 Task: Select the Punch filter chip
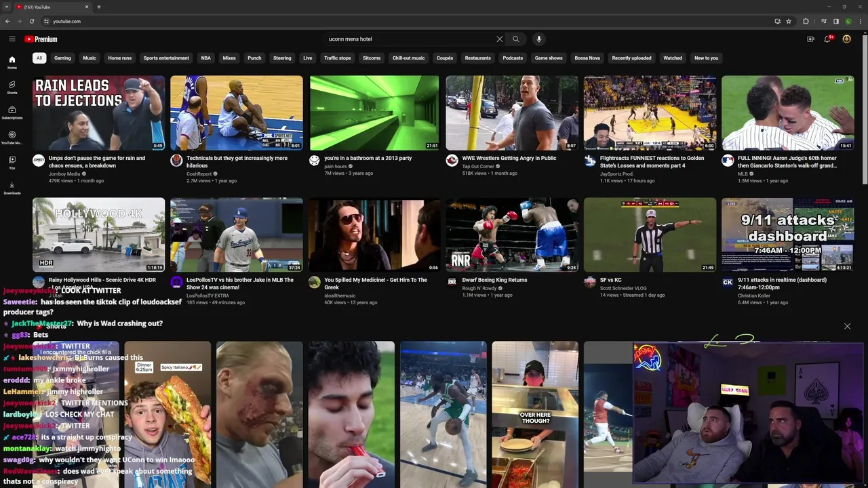[254, 58]
